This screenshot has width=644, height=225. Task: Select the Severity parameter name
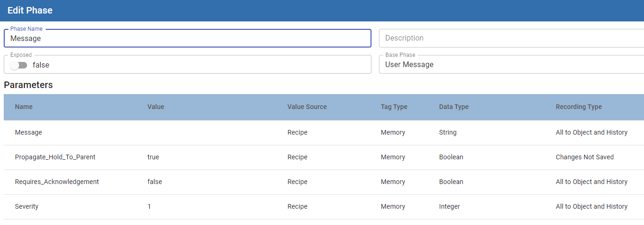click(27, 206)
